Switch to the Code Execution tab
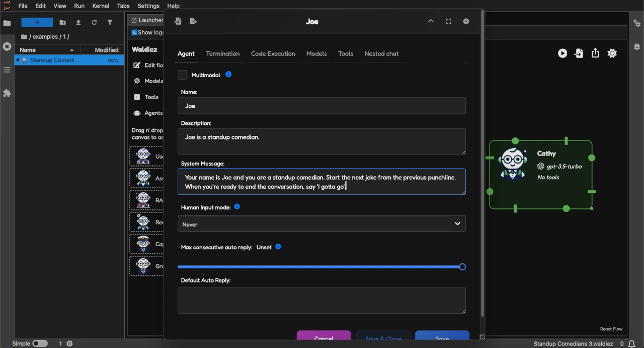Screen dimensions: 644x348 click(x=273, y=54)
